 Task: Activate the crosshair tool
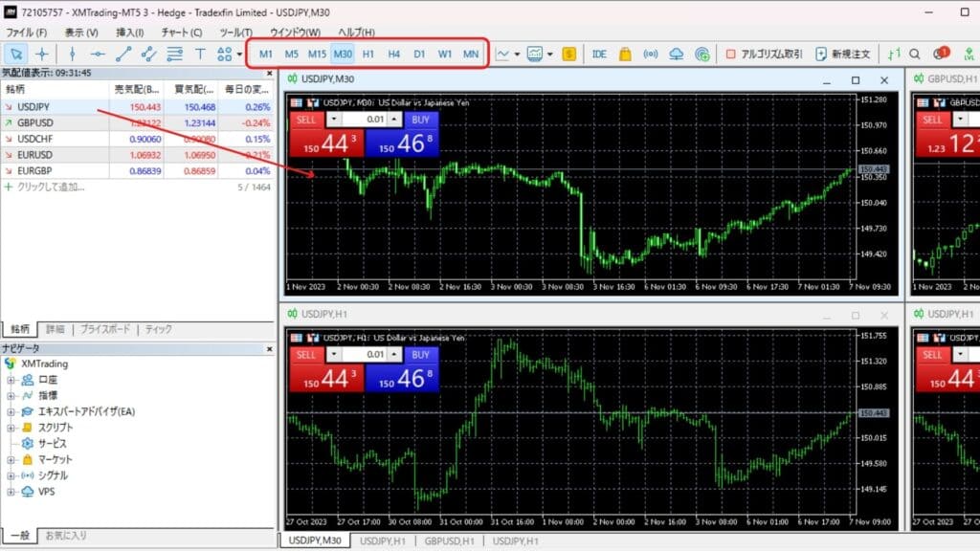(42, 55)
